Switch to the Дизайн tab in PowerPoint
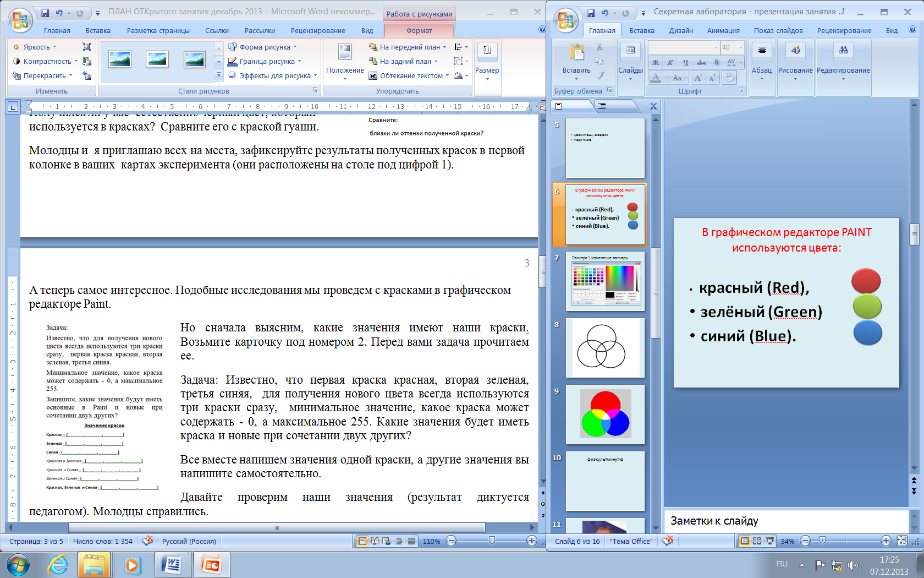Screen dimensions: 924x578 pos(681,31)
